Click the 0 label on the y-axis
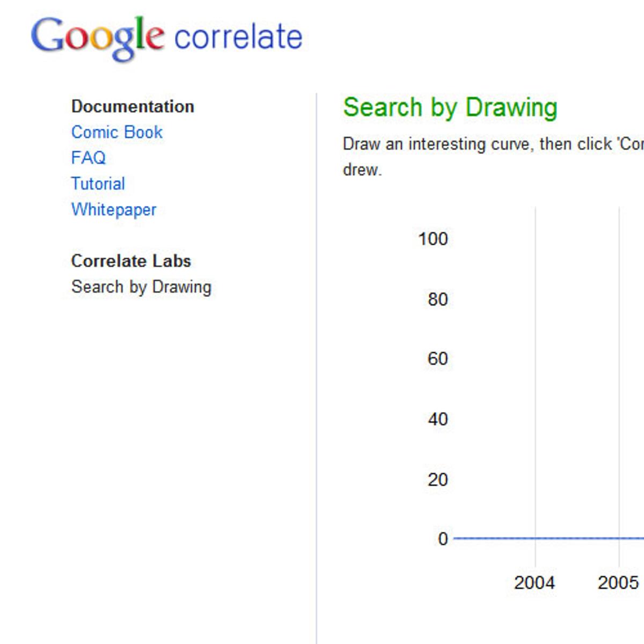Image resolution: width=644 pixels, height=644 pixels. tap(442, 539)
